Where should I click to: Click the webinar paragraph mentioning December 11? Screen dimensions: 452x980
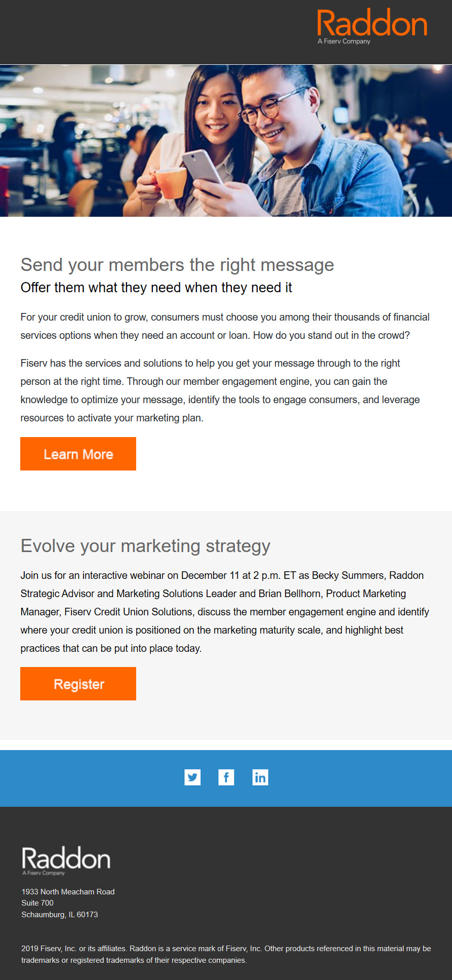pos(225,612)
